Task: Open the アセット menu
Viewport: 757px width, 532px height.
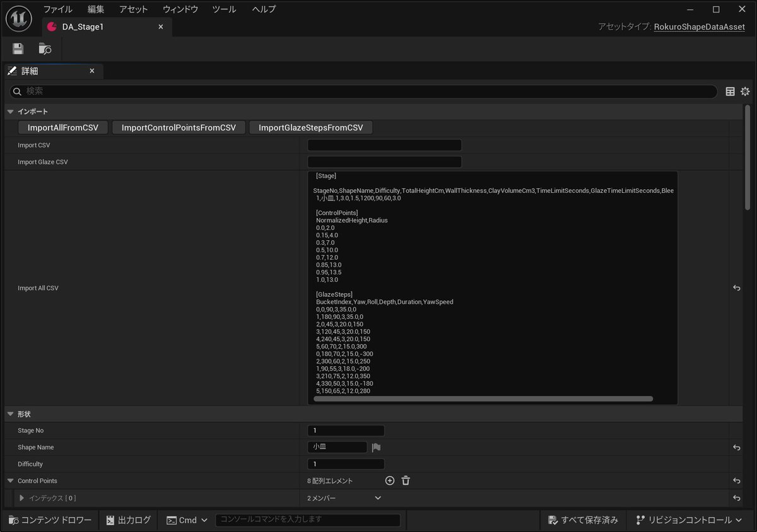Action: coord(133,9)
